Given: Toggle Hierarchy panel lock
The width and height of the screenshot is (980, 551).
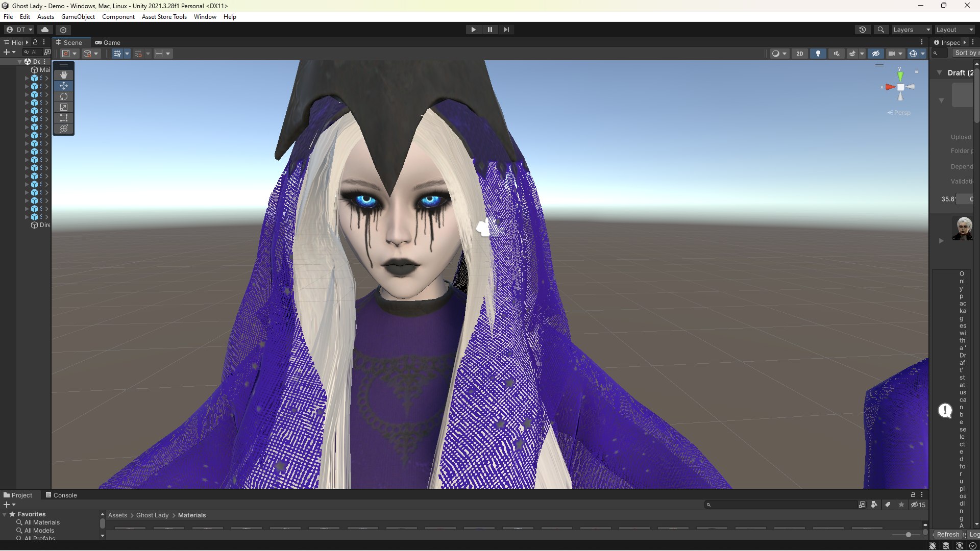Looking at the screenshot, I should 35,42.
